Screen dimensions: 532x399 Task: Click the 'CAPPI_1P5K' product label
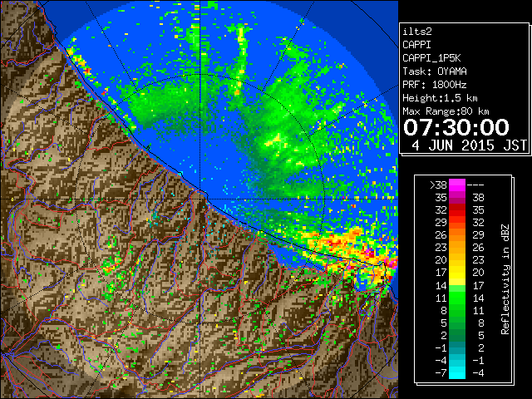(x=431, y=58)
